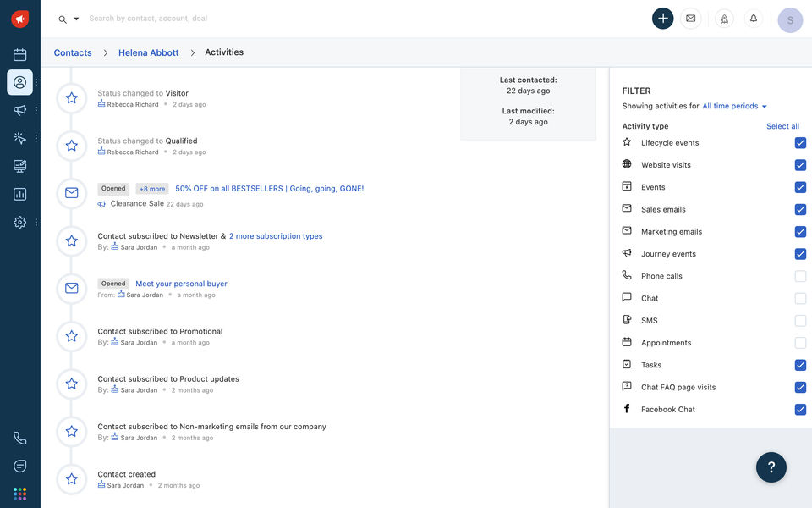Open the dots menu beside journeys sidebar icon
The width and height of the screenshot is (812, 508).
tap(36, 138)
